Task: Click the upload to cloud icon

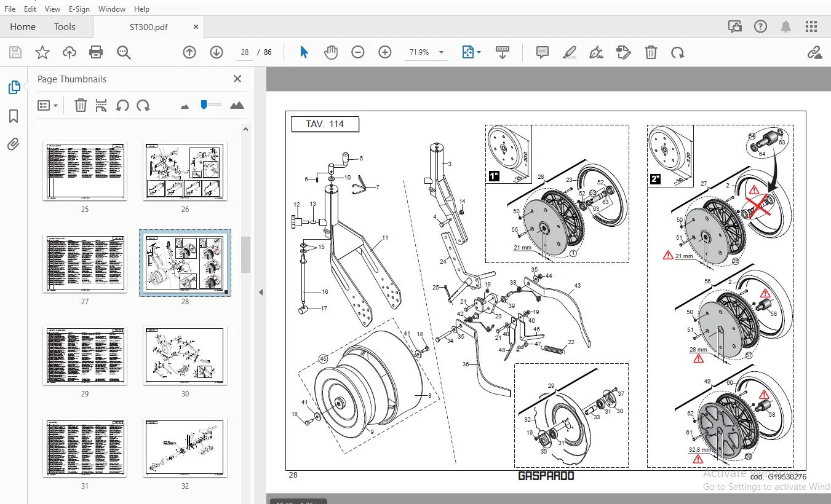Action: (70, 52)
